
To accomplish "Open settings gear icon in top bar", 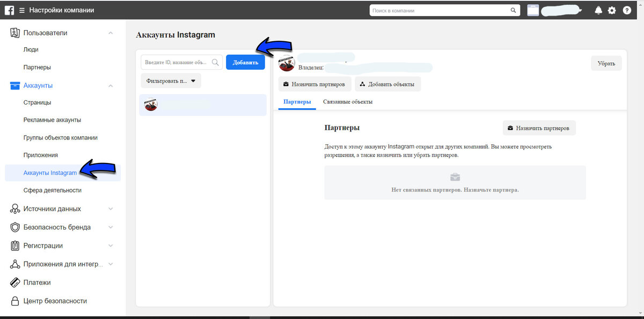I will point(612,10).
